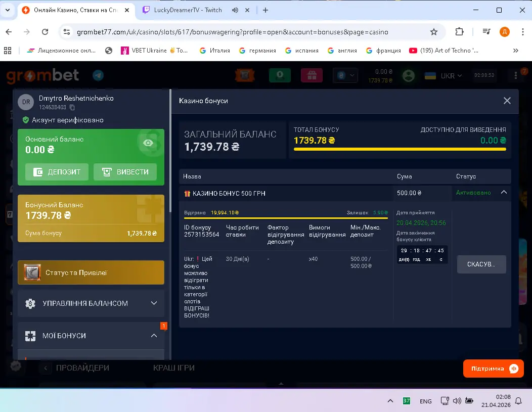Click the ВИВЕСТИ withdraw button
The height and width of the screenshot is (412, 532).
click(x=125, y=172)
